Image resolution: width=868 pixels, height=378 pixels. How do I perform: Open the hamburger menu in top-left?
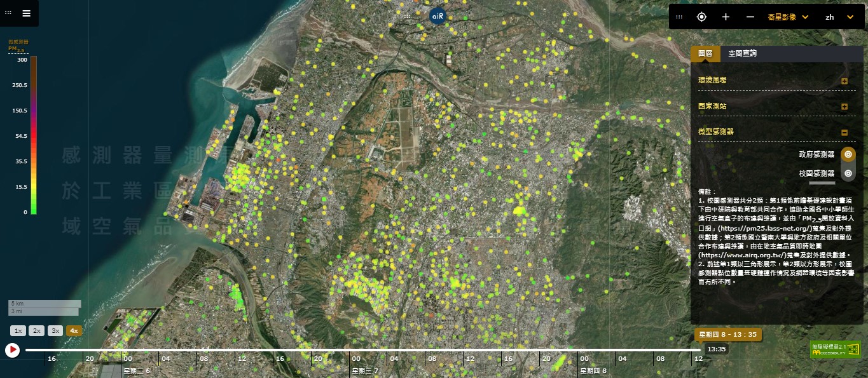click(26, 13)
